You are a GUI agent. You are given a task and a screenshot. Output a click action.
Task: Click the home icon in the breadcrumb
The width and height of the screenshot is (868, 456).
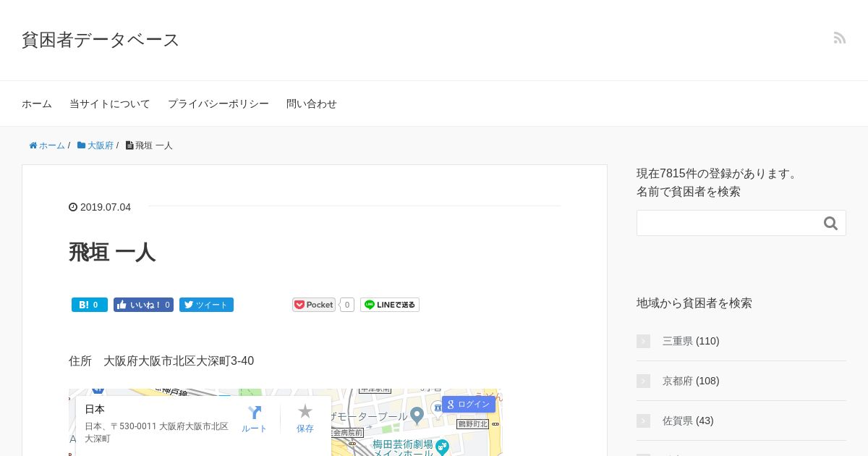[x=33, y=145]
